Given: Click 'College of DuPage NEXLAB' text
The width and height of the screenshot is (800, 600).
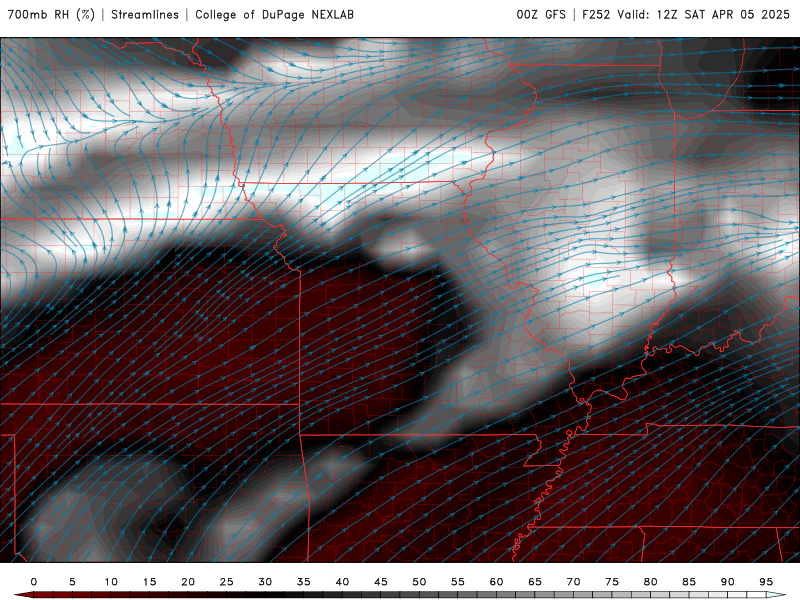Looking at the screenshot, I should [274, 15].
